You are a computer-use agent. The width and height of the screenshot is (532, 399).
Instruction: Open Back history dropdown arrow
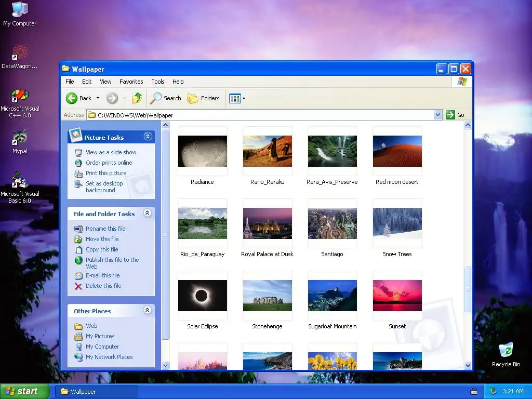pyautogui.click(x=98, y=98)
